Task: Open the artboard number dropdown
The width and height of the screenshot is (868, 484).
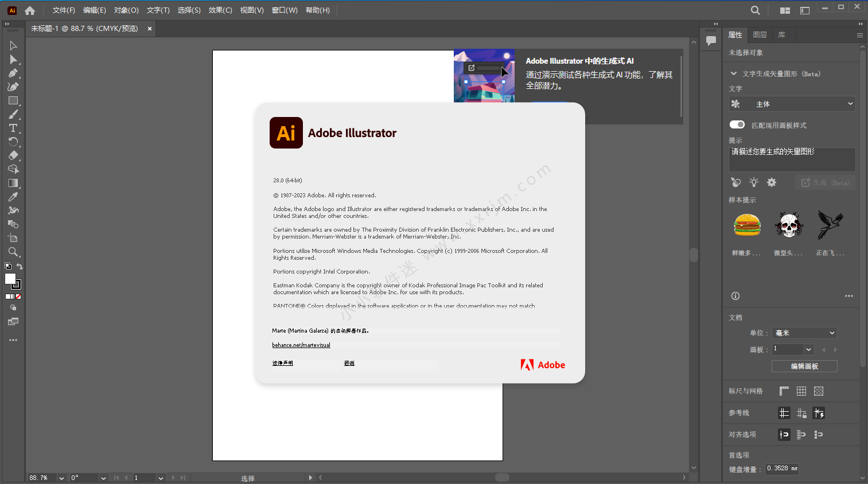Action: pos(809,349)
